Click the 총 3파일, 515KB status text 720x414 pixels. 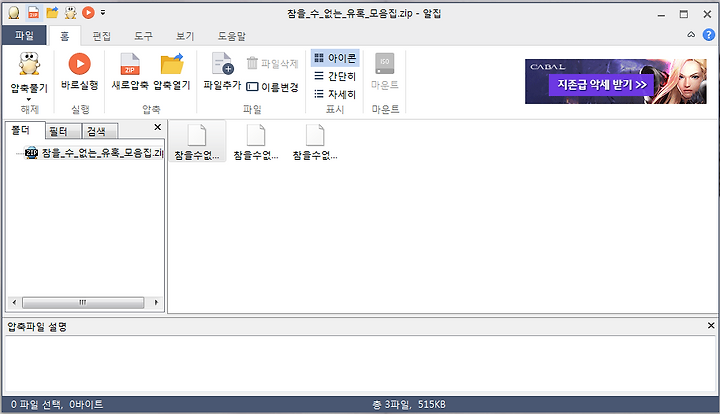pyautogui.click(x=409, y=404)
